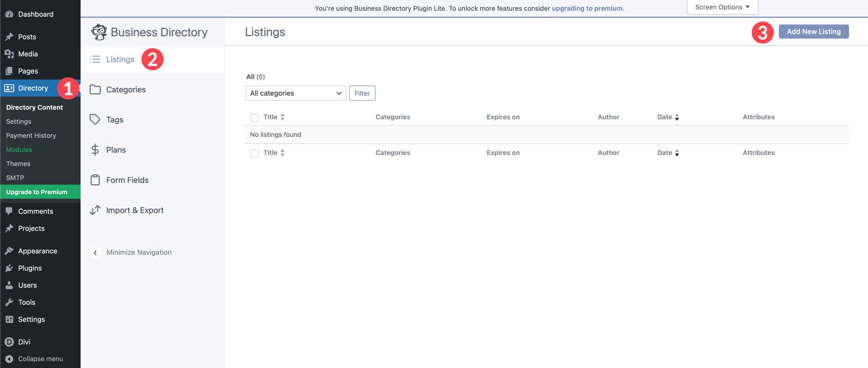
Task: Click the Divi circle icon in sidebar
Action: 9,342
